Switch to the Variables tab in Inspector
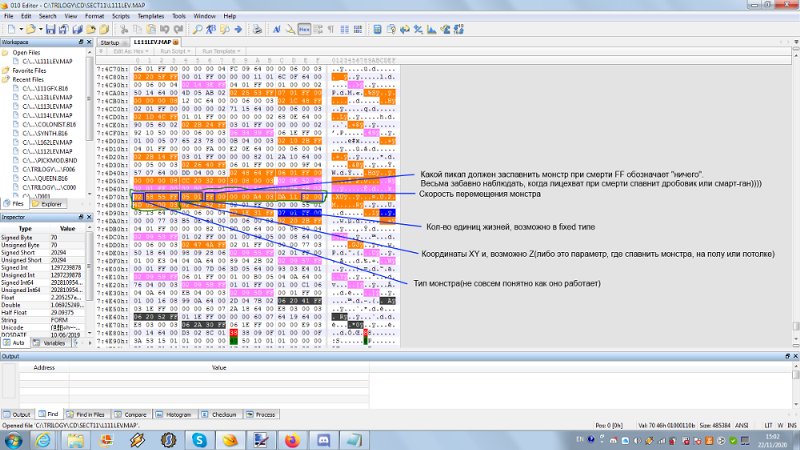Viewport: 800px width, 450px height. pos(50,343)
